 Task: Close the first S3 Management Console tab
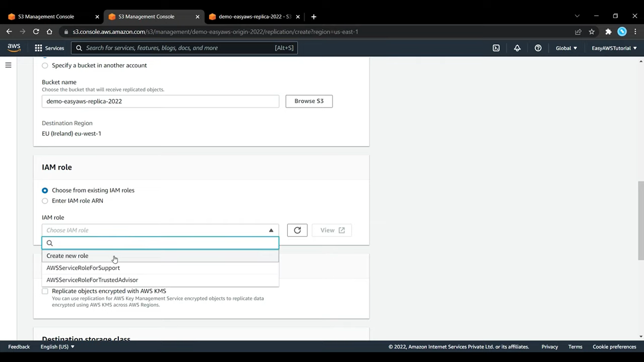(97, 17)
